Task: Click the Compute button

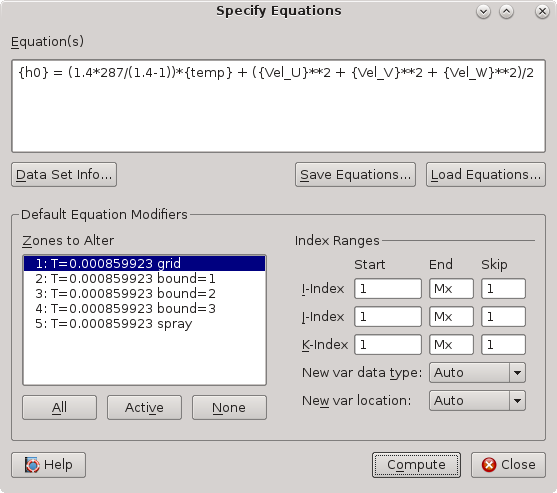Action: click(x=416, y=465)
